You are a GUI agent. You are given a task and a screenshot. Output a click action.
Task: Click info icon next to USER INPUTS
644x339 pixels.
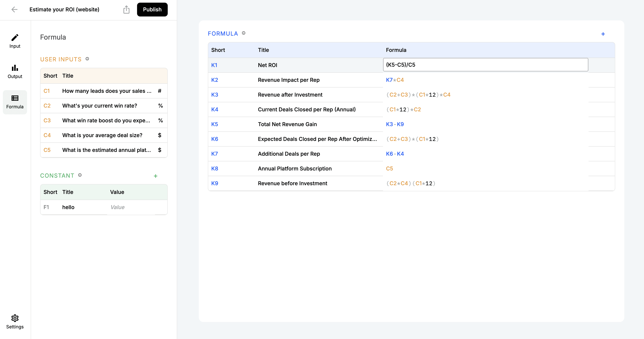coord(87,59)
